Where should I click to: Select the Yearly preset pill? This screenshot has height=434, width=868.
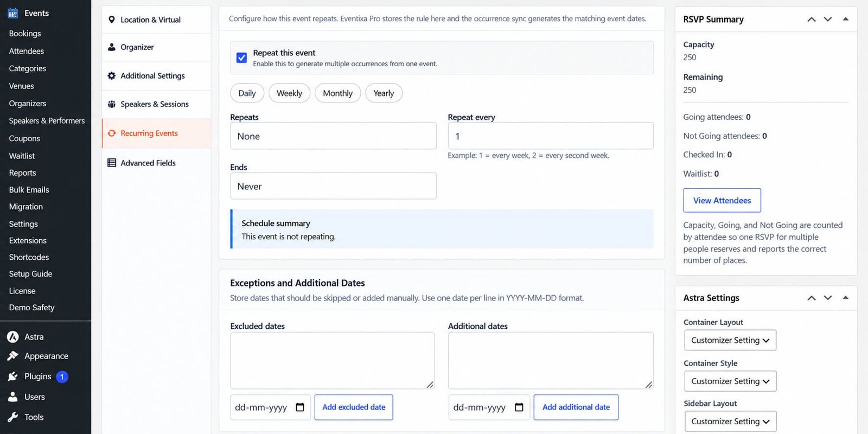click(384, 93)
